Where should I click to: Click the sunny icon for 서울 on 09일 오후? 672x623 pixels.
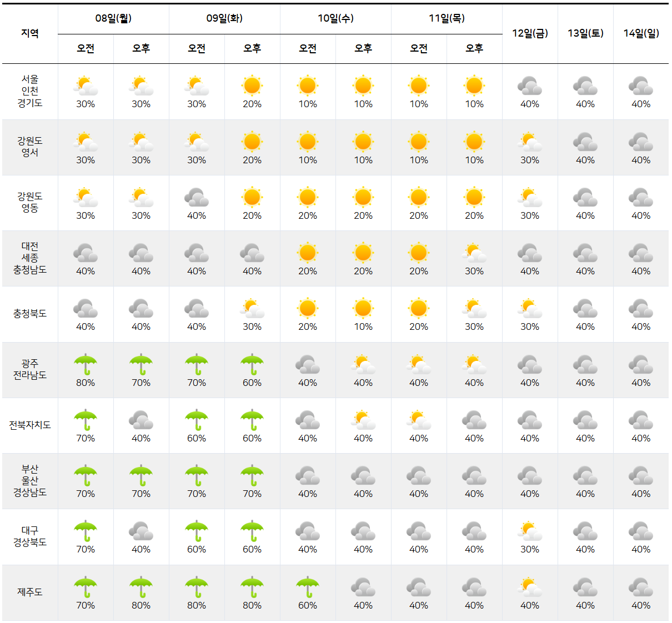[x=252, y=86]
